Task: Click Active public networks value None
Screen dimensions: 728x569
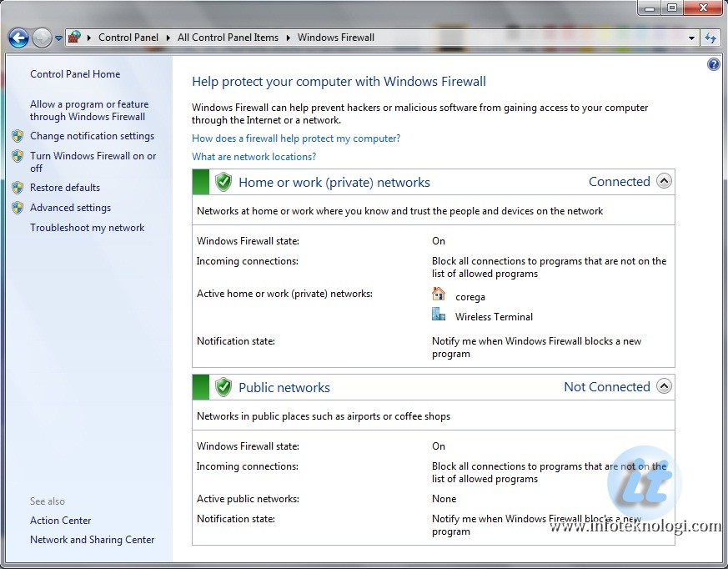Action: pos(444,499)
